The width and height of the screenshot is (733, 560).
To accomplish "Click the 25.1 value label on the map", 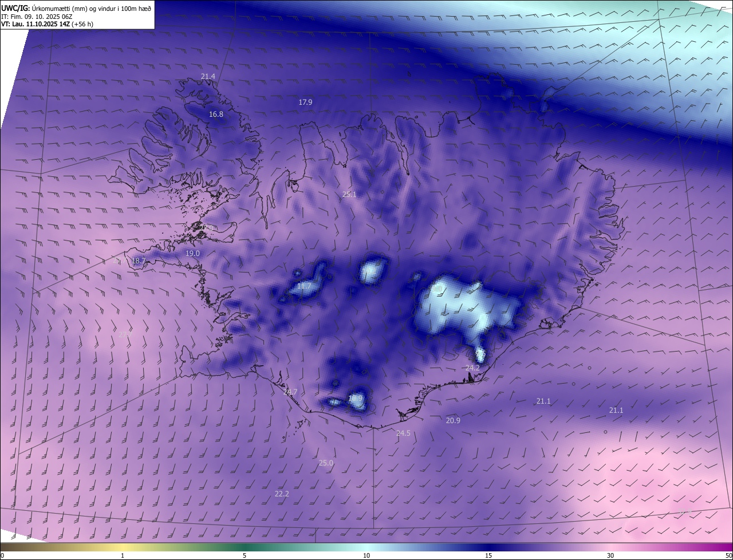I will [x=349, y=195].
